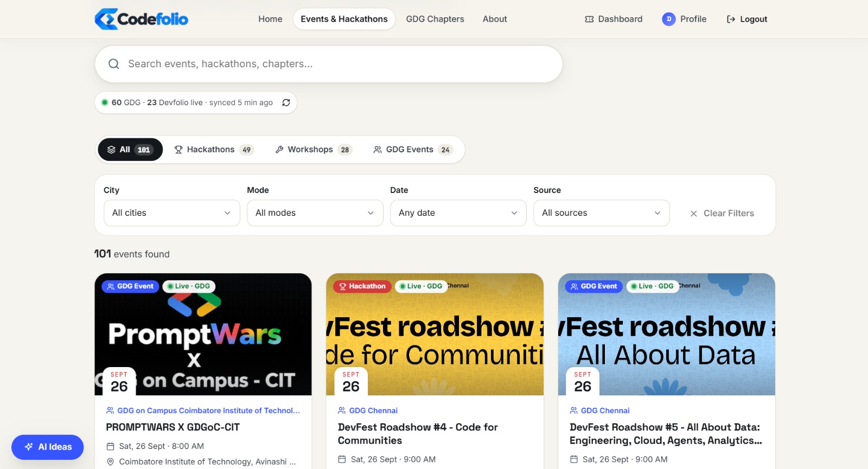
Task: Click the calendar icon on PROMPTWARS card
Action: 110,446
